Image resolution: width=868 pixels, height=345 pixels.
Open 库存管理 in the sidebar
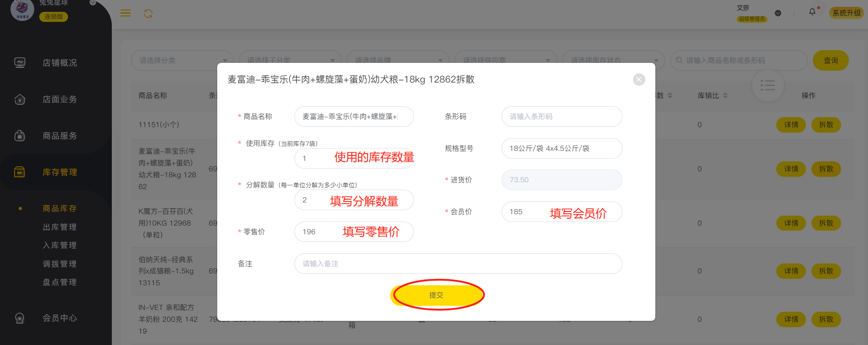click(60, 172)
